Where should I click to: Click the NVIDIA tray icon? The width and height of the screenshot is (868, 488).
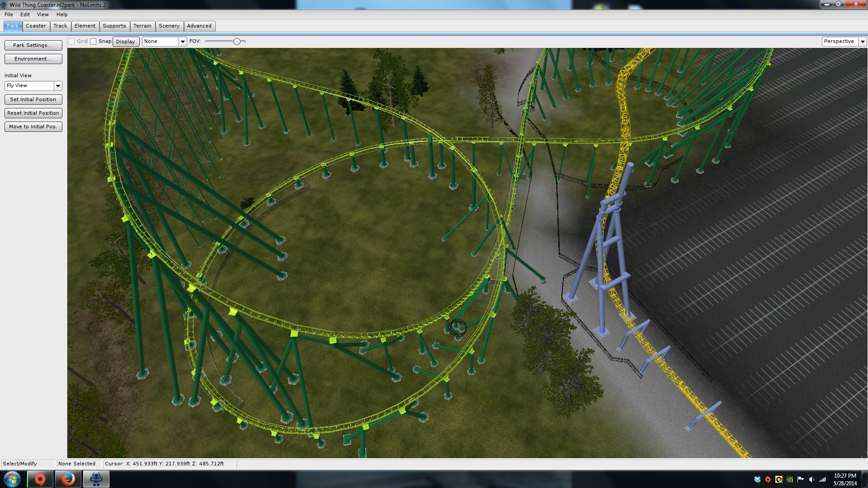coord(790,479)
